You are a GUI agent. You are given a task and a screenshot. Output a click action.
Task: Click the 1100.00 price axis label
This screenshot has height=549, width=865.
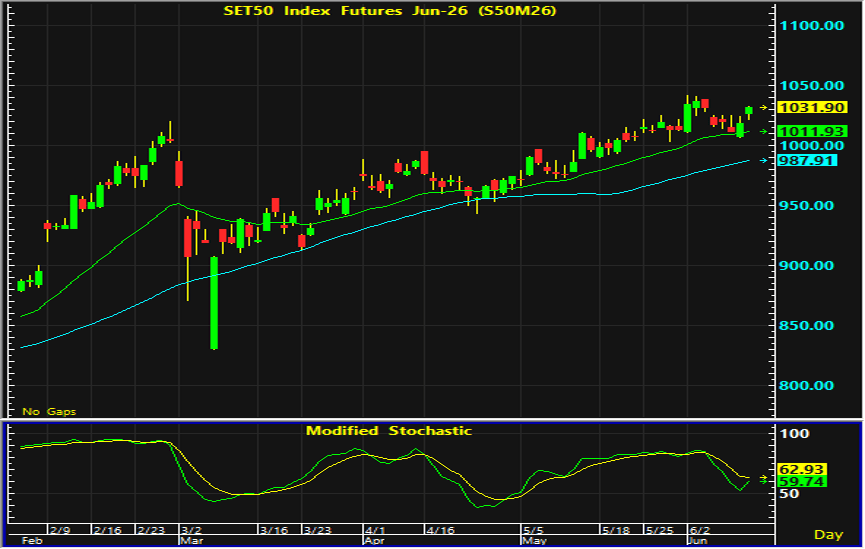811,25
